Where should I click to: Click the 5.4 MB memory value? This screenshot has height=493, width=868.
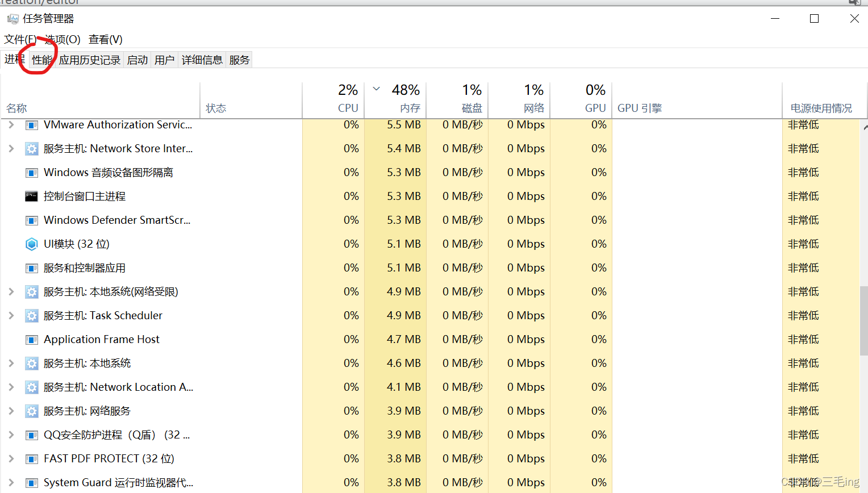tap(404, 148)
